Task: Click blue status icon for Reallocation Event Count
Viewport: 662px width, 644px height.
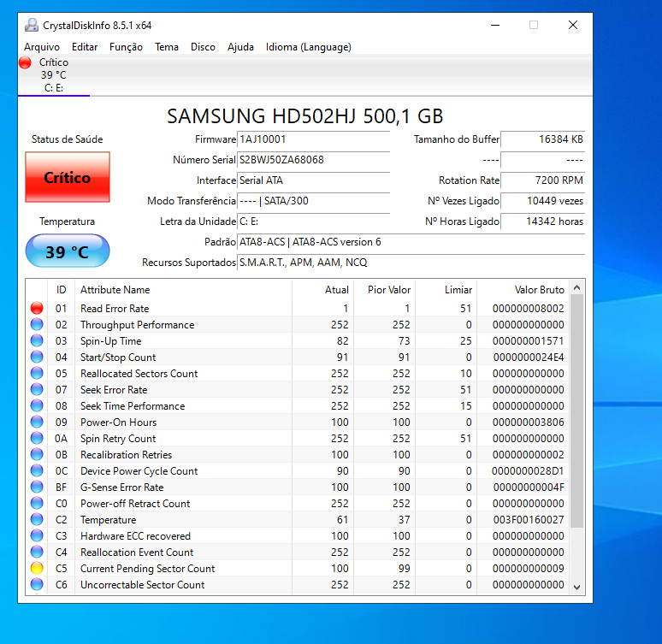Action: coord(37,552)
